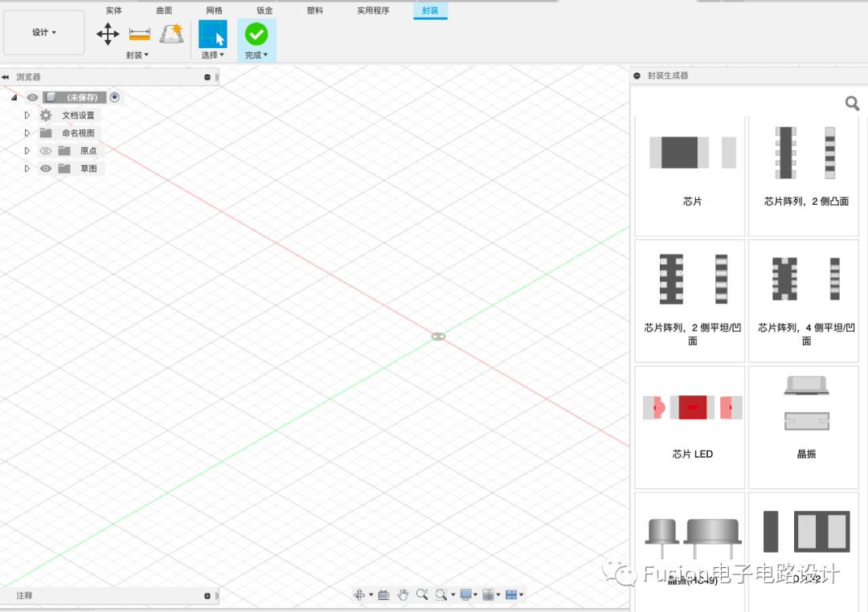Viewport: 868px width, 612px height.
Task: Click the Look At tool icon
Action: tap(383, 595)
